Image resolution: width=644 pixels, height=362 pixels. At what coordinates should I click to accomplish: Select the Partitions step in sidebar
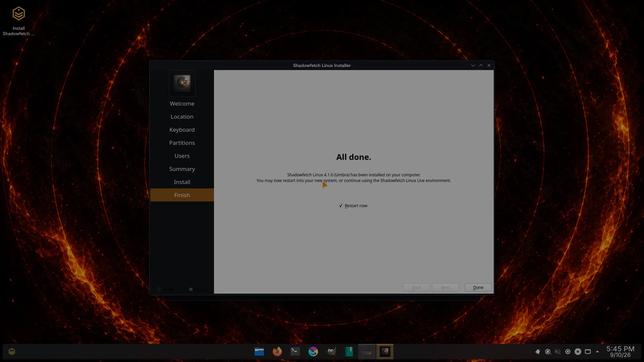click(x=182, y=143)
